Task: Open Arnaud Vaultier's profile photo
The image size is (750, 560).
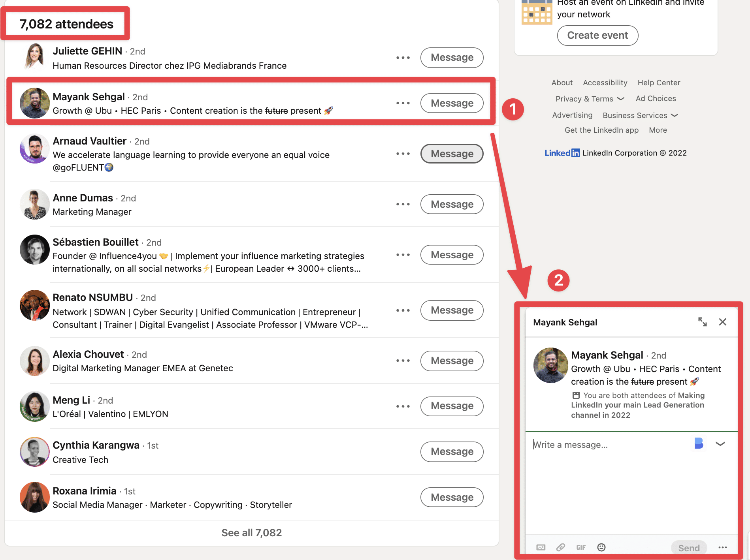Action: point(35,149)
